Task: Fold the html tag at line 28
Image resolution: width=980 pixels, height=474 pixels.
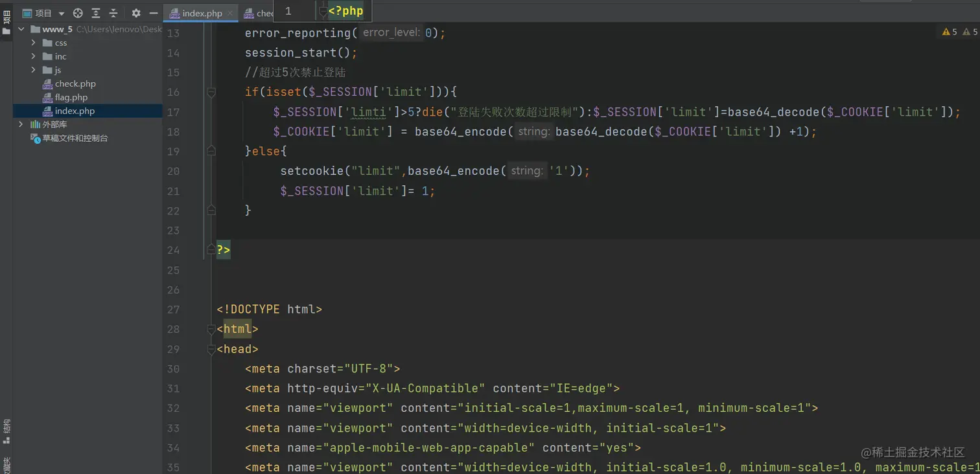Action: click(211, 329)
